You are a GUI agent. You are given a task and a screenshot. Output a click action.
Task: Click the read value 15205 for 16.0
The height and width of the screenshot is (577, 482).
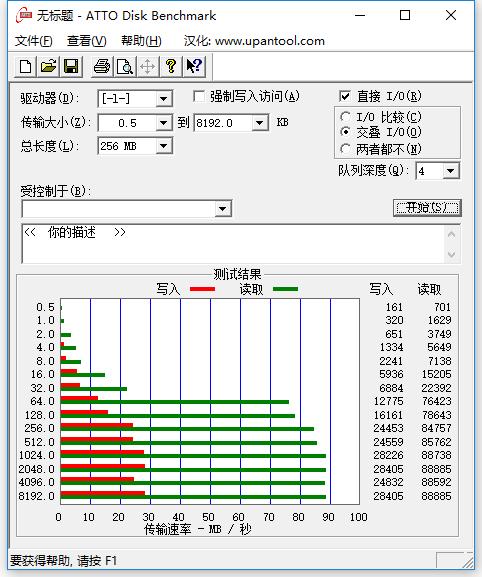(x=436, y=374)
